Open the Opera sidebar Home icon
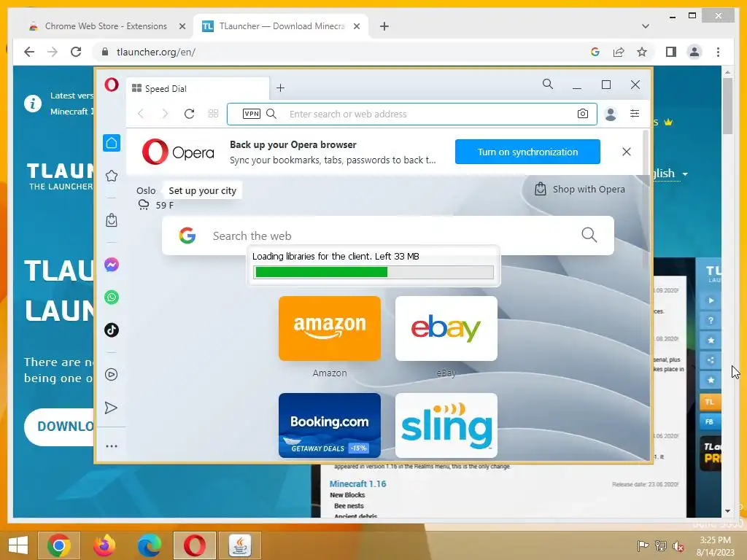The height and width of the screenshot is (560, 747). pos(112,143)
